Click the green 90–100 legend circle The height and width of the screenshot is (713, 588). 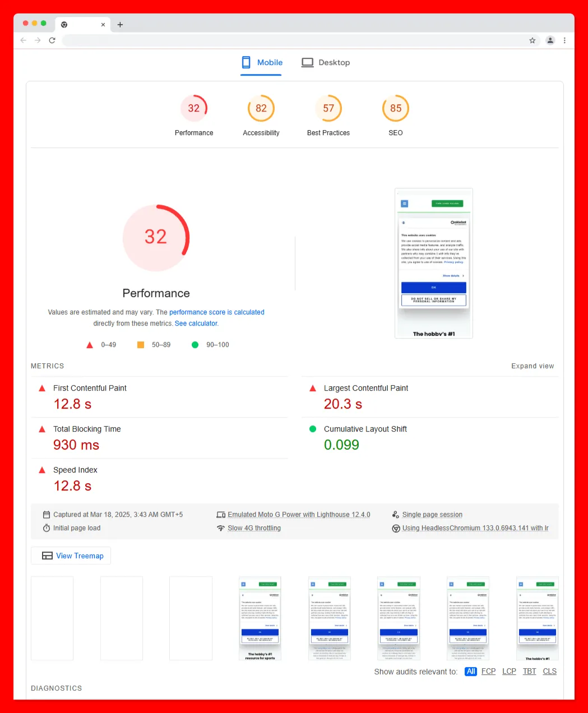tap(195, 345)
